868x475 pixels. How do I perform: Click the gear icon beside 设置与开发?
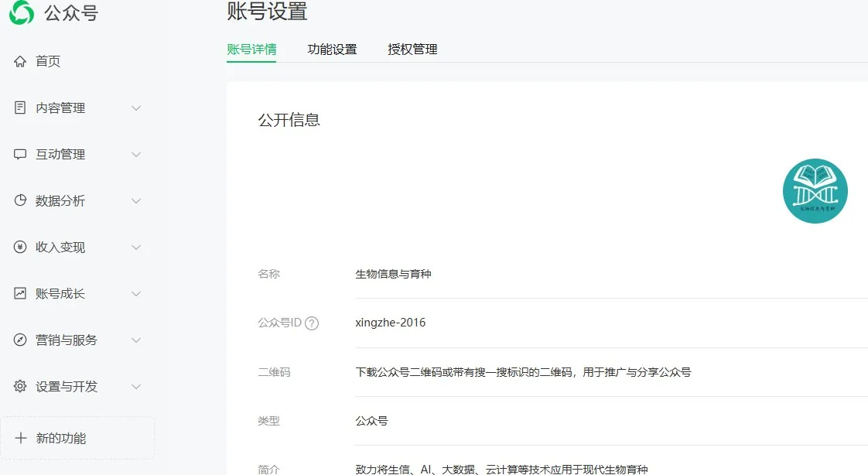(20, 386)
